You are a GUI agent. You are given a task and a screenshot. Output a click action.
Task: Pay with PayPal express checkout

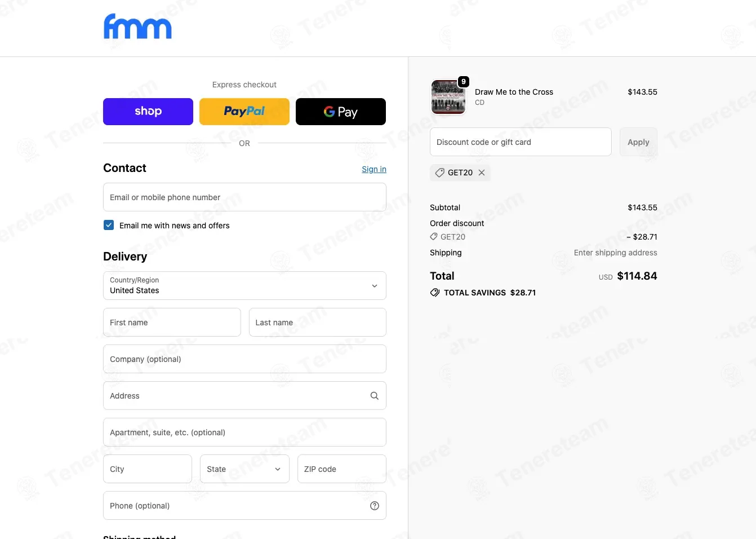[244, 112]
